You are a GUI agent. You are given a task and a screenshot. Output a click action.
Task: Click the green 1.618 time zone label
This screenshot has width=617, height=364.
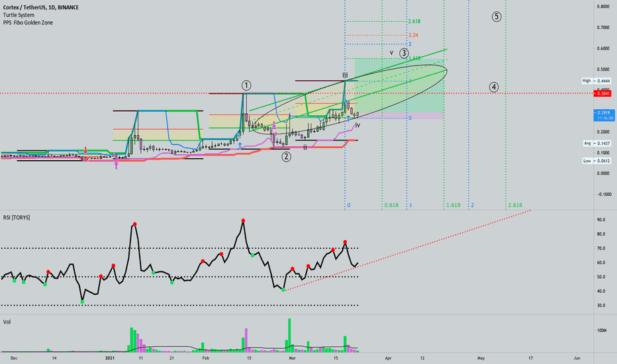453,205
